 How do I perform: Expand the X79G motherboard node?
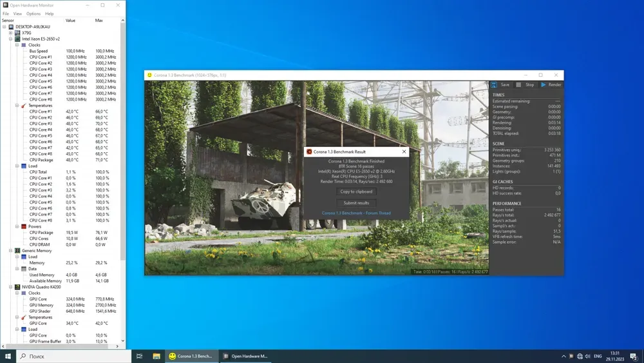(x=10, y=33)
